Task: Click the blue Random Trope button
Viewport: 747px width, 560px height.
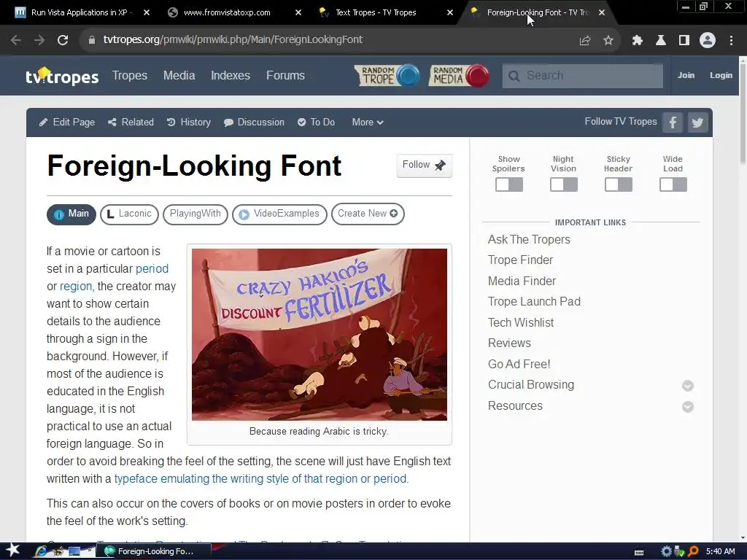Action: point(387,76)
